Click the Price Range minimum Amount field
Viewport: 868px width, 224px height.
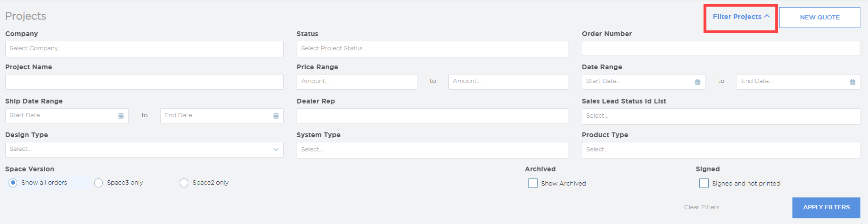(x=357, y=82)
